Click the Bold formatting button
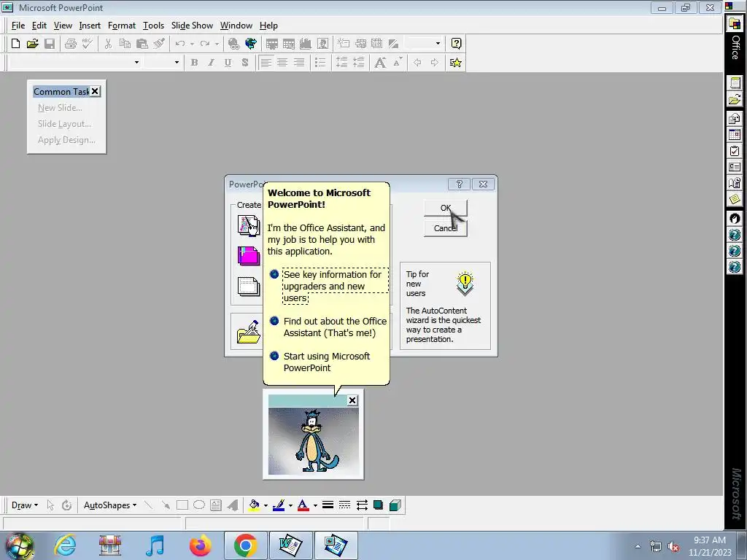 (x=194, y=63)
